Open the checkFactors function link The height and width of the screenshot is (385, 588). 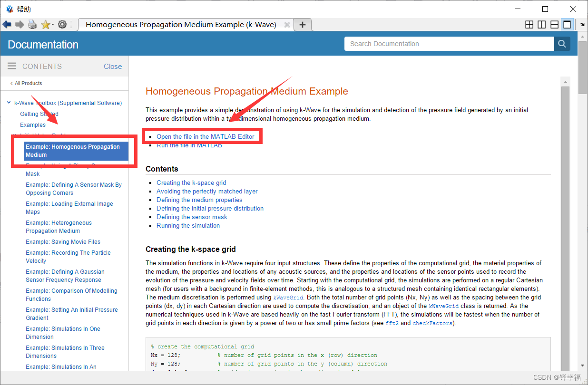click(432, 323)
